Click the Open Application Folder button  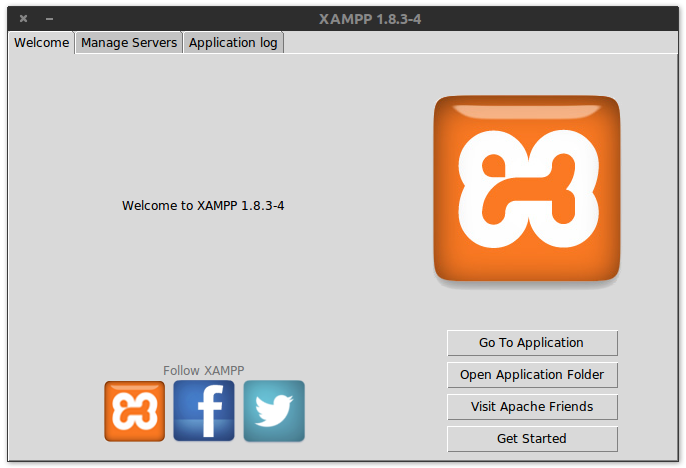click(532, 375)
